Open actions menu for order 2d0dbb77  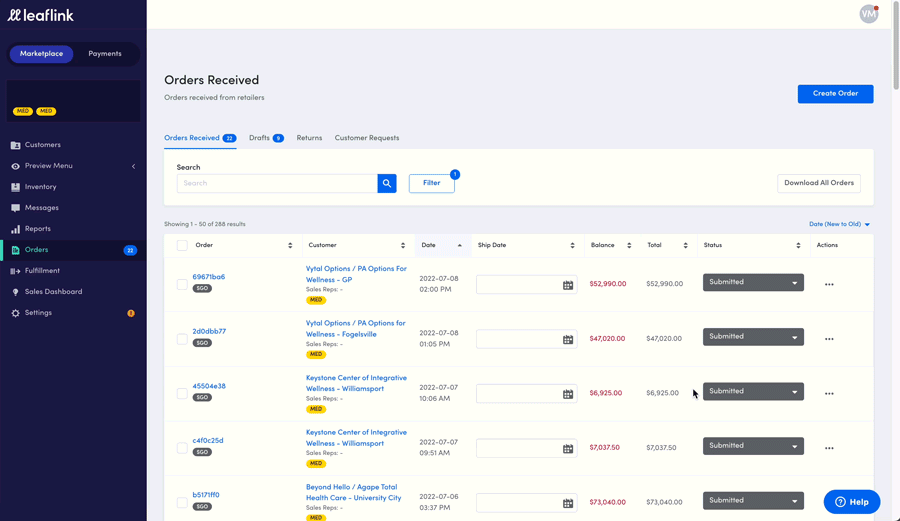tap(829, 339)
